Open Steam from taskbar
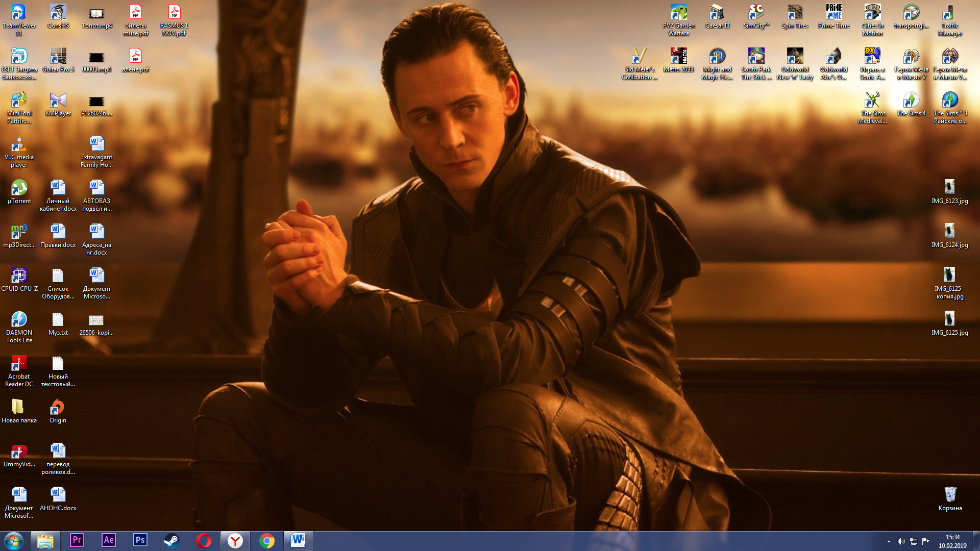The height and width of the screenshot is (551, 980). [172, 541]
